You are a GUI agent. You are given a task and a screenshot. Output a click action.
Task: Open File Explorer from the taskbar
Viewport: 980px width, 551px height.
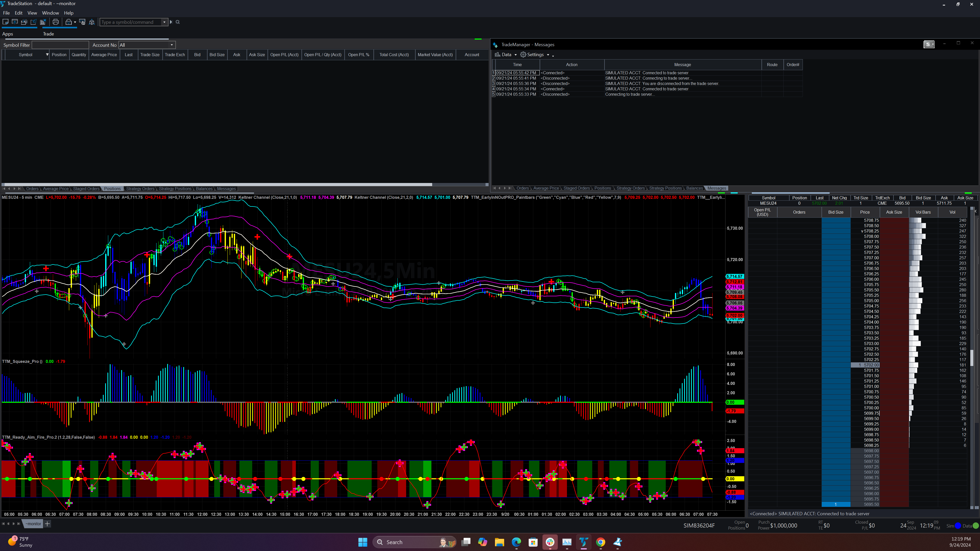500,542
